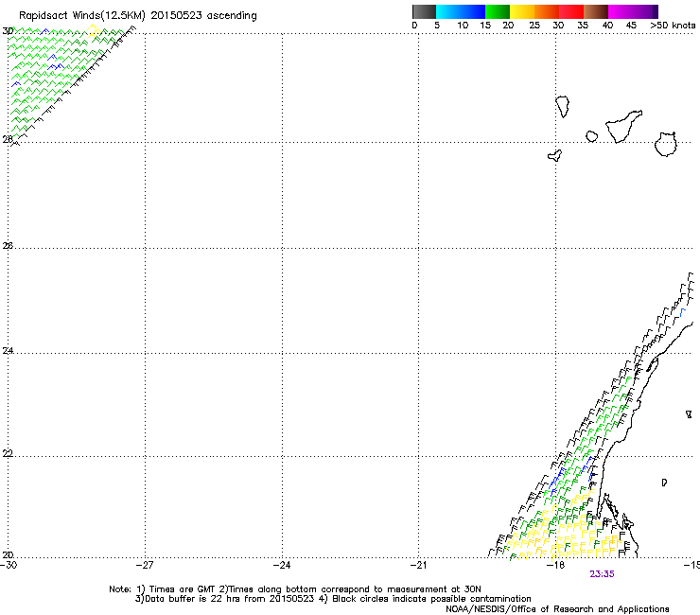Click the small La Gomera island outline
This screenshot has height=615, width=700.
point(591,136)
